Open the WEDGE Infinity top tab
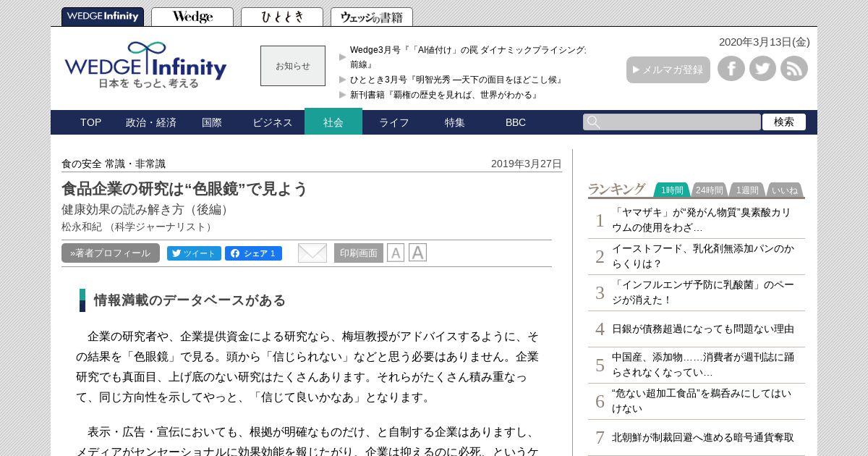Screen dimensions: 868x456 click(103, 17)
